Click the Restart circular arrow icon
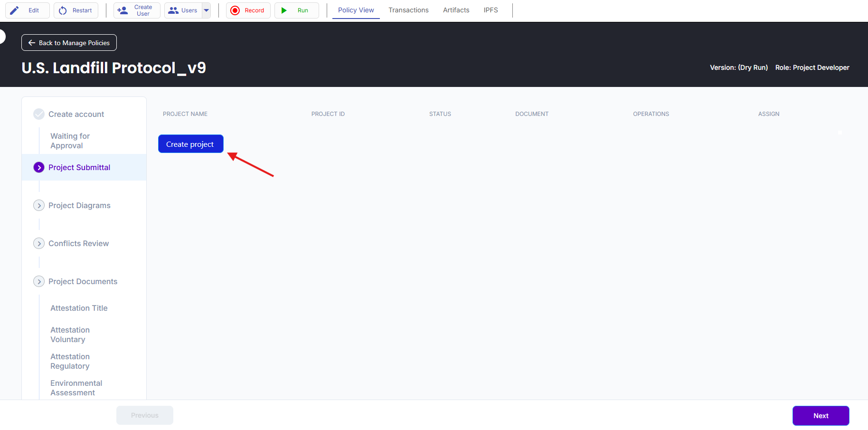Viewport: 868px width, 430px height. tap(63, 10)
